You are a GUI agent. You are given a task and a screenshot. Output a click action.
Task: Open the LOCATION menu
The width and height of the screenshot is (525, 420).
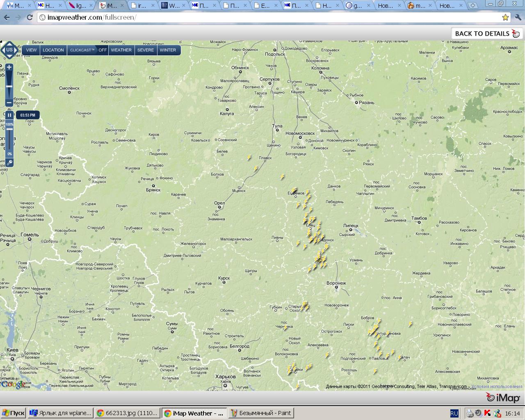coord(53,50)
